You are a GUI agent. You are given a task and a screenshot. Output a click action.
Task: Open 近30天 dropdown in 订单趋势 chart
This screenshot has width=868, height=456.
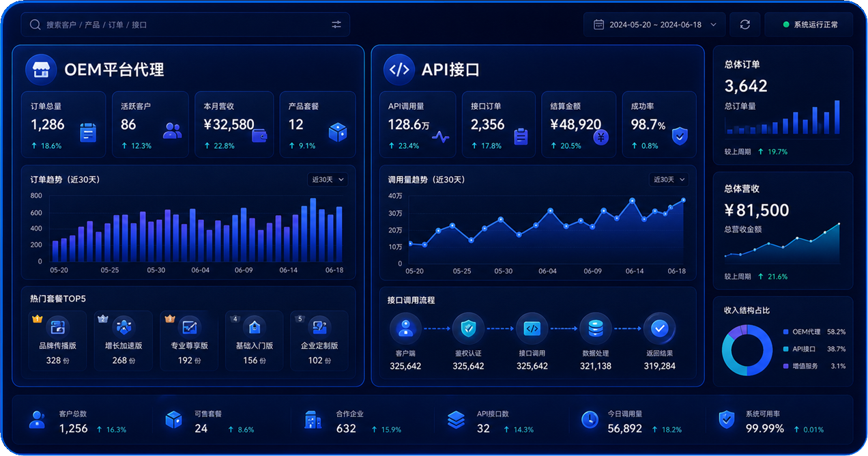(328, 180)
